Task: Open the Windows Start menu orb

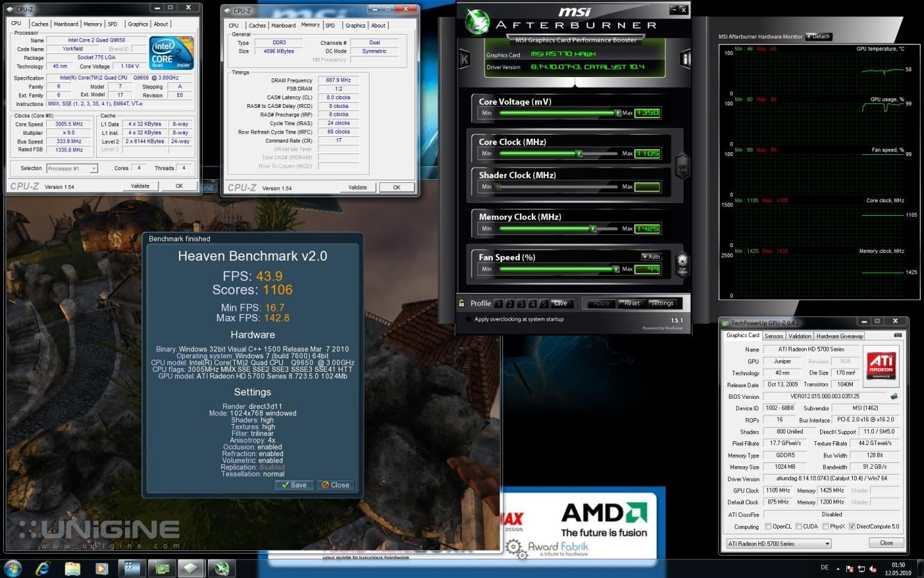Action: tap(13, 568)
